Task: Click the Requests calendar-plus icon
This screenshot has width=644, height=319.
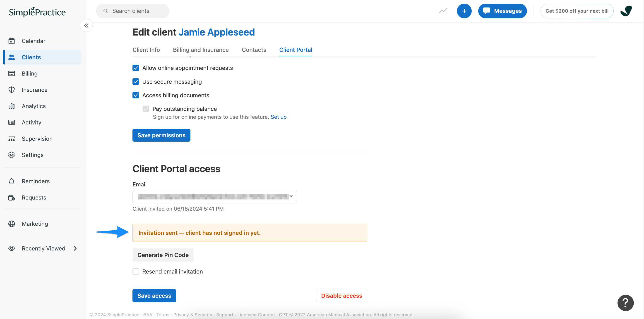Action: (12, 197)
